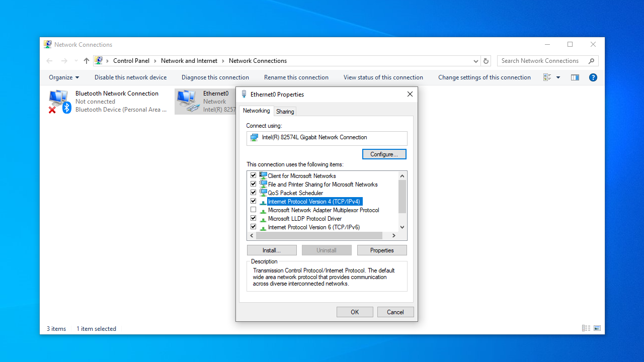Uncheck Client for Microsoft Networks checkbox
This screenshot has width=644, height=362.
pyautogui.click(x=254, y=176)
